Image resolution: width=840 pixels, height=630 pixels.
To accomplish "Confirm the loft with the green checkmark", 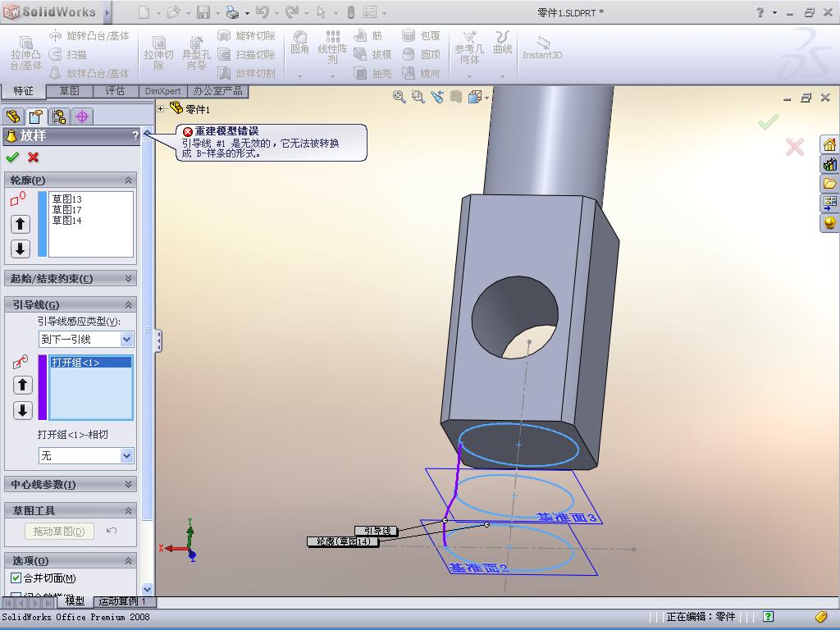I will click(11, 157).
